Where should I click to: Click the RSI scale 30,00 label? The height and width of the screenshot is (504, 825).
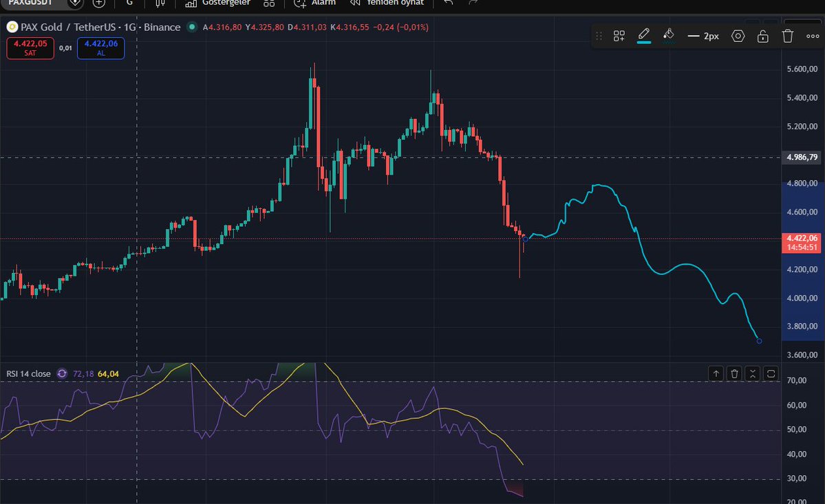(797, 479)
